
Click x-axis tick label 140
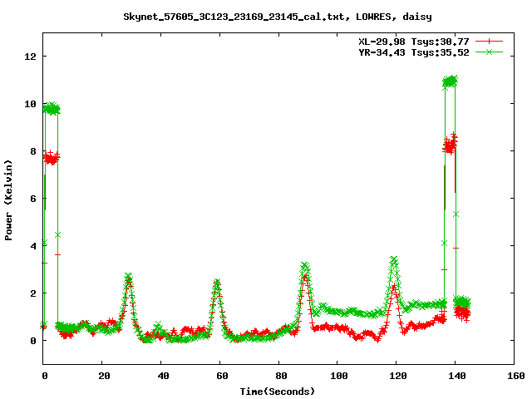457,376
